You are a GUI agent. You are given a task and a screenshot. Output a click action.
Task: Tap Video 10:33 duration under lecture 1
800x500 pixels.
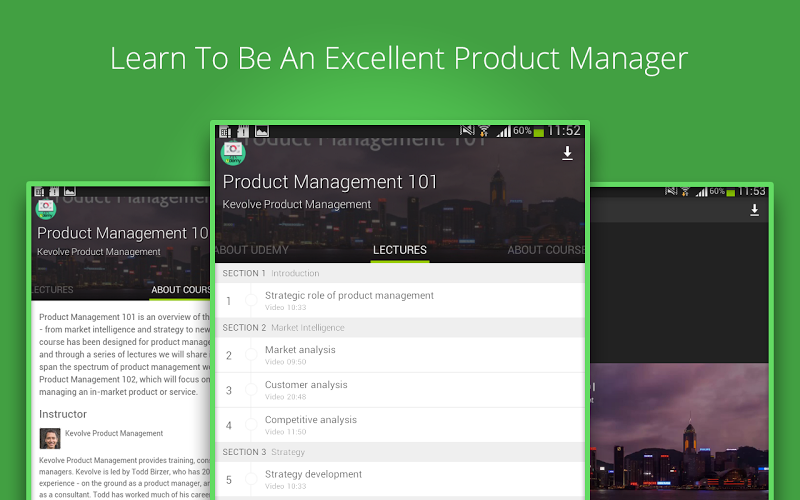[285, 308]
